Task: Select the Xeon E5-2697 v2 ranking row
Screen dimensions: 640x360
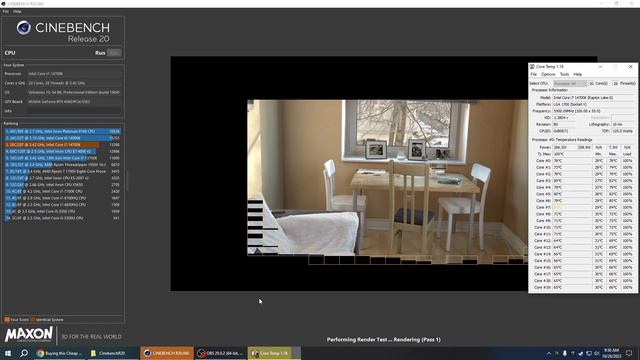Action: pos(62,178)
